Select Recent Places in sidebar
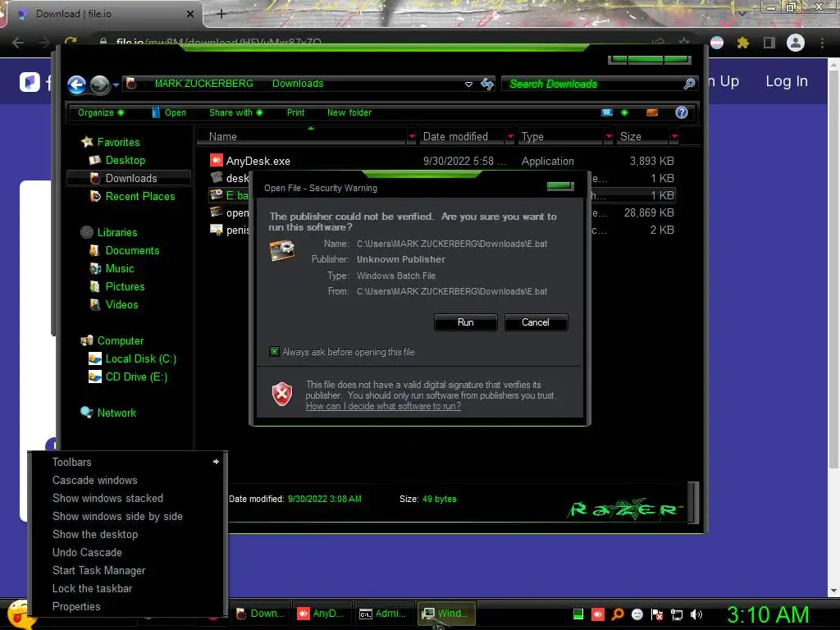Image resolution: width=840 pixels, height=630 pixels. click(x=139, y=196)
